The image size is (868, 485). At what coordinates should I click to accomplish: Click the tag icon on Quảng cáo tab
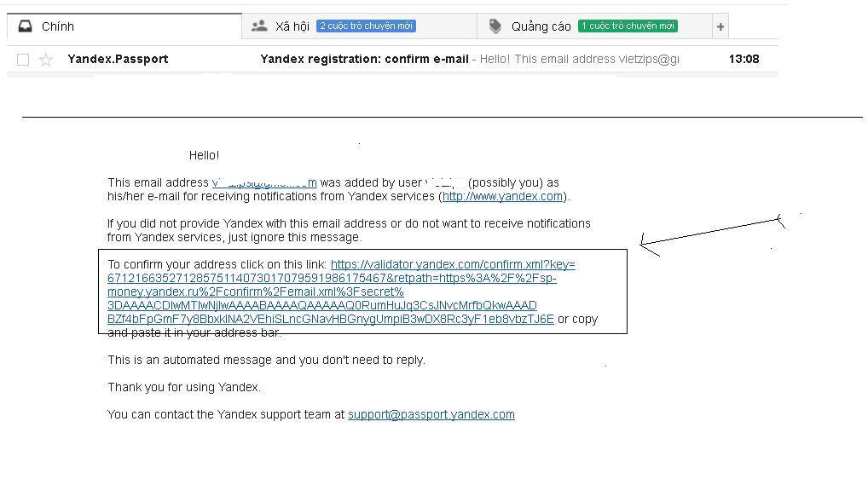tap(495, 26)
